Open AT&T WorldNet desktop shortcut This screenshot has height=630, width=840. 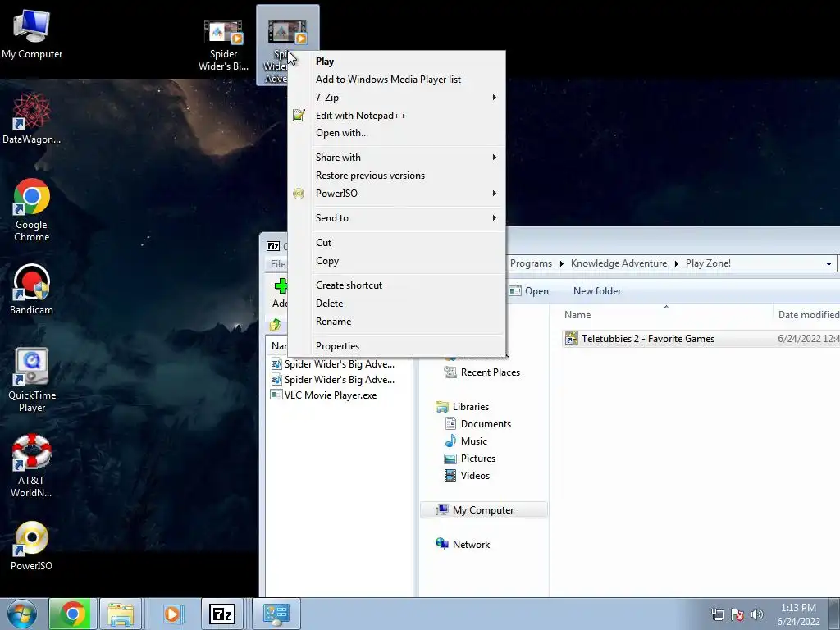32,466
